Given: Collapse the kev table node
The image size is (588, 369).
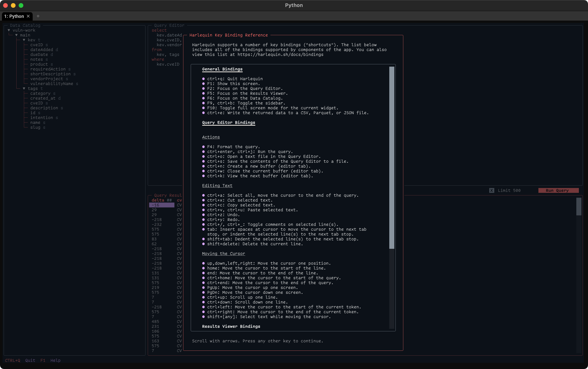Looking at the screenshot, I should (x=24, y=40).
